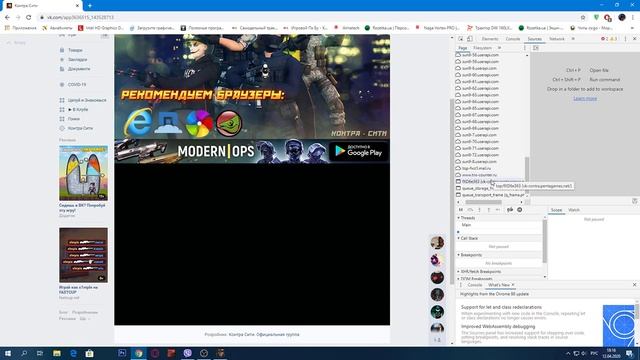Click the browser back arrow
This screenshot has height=360, width=640.
click(x=7, y=18)
